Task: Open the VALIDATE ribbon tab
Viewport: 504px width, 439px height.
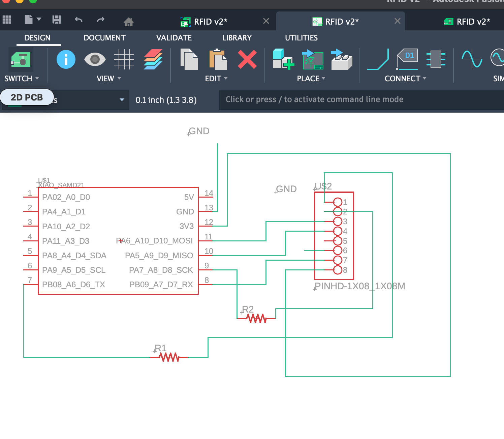Action: point(174,38)
